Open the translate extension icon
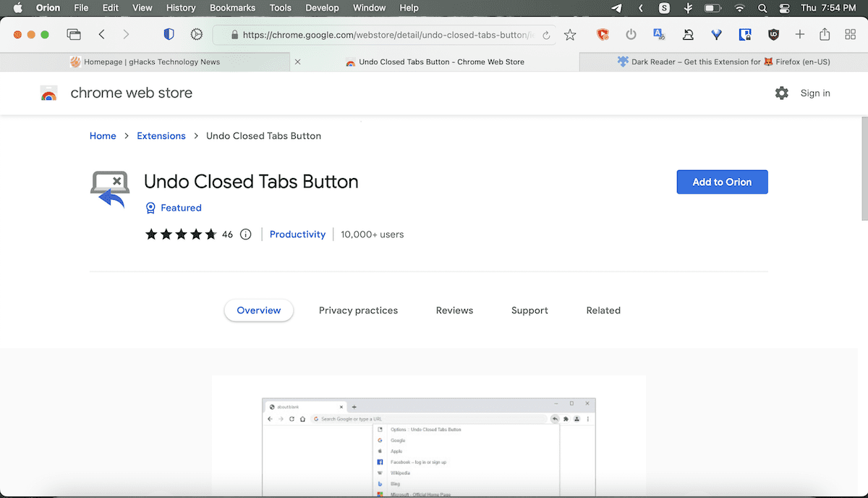868x498 pixels. (659, 34)
